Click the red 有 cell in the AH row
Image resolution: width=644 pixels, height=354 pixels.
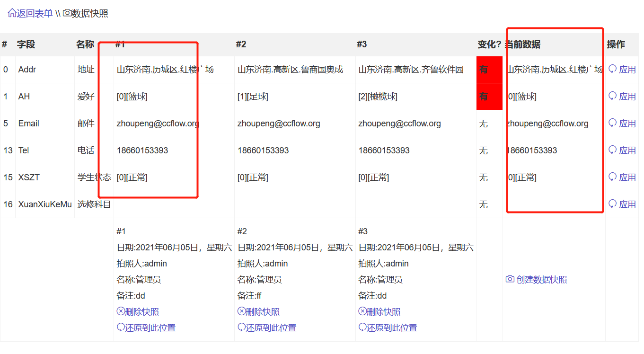[x=489, y=97]
